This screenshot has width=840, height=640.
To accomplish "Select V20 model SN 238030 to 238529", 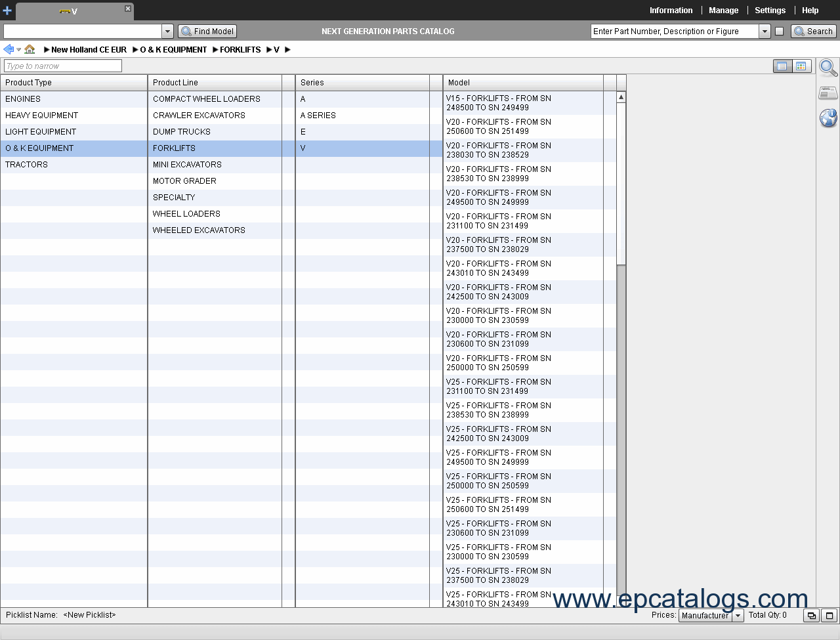I will (x=524, y=150).
